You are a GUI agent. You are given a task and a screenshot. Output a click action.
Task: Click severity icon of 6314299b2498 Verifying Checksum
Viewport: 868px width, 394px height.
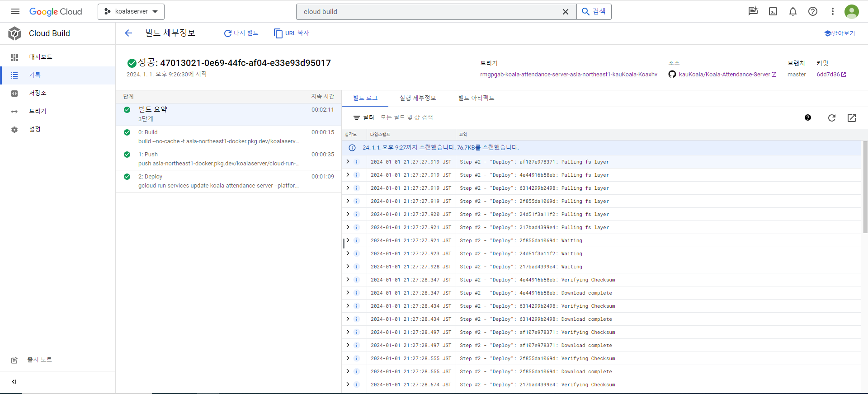(x=357, y=306)
